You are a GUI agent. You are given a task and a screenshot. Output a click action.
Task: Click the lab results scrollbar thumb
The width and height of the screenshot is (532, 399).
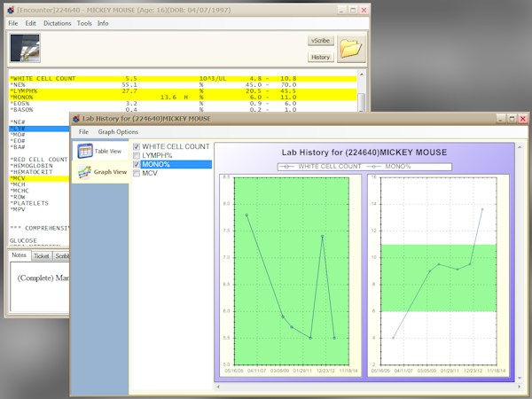[362, 102]
